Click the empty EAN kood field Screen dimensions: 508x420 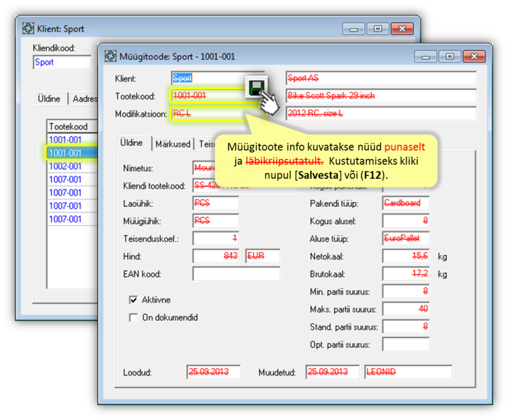pyautogui.click(x=225, y=274)
